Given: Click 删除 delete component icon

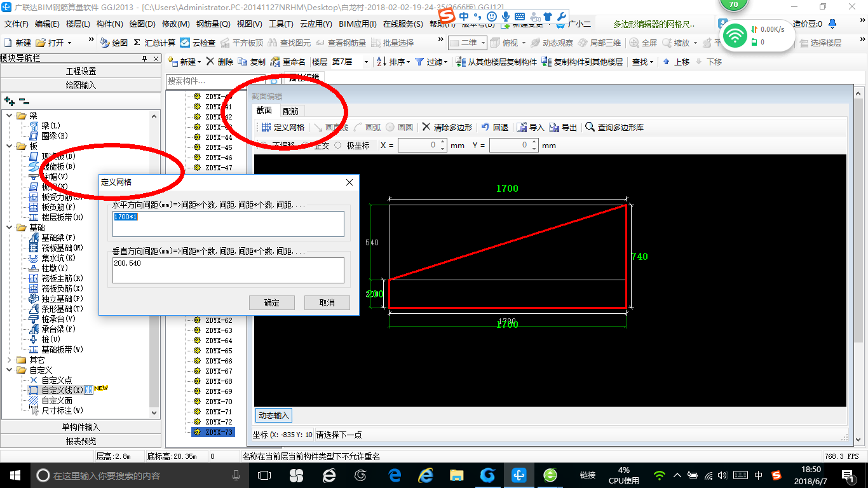Looking at the screenshot, I should tap(210, 62).
